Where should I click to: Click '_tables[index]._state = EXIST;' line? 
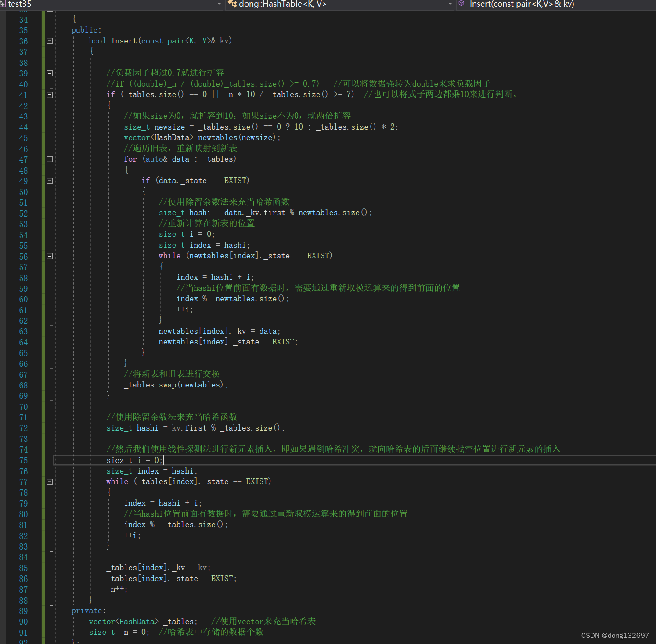point(172,579)
